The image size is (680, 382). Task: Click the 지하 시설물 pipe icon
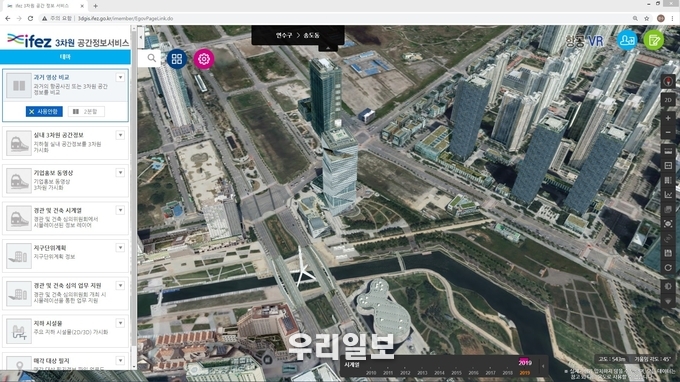click(19, 331)
